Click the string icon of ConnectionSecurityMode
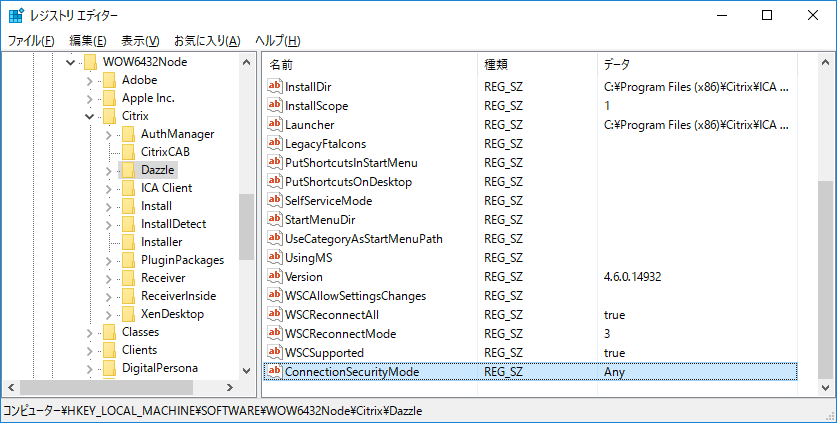The width and height of the screenshot is (837, 423). [x=275, y=372]
